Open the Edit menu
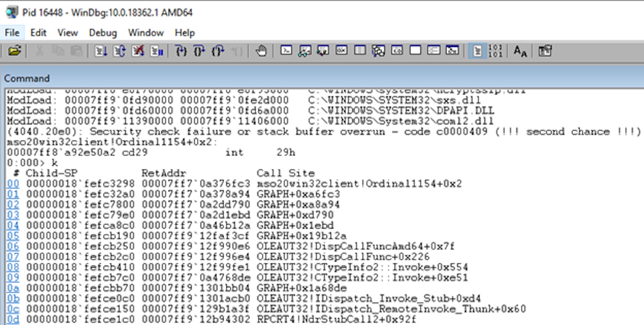This screenshot has width=644, height=325. point(38,33)
